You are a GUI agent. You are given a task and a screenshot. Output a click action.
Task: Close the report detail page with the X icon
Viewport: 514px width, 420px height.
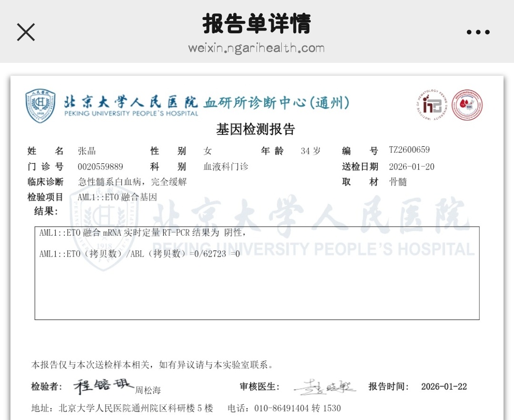coord(26,32)
